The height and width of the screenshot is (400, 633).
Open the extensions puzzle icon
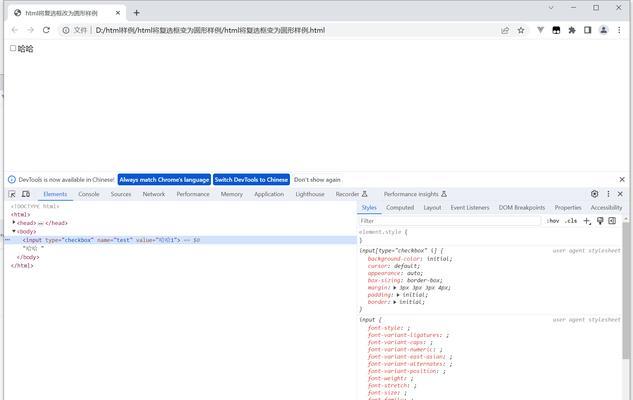click(572, 30)
